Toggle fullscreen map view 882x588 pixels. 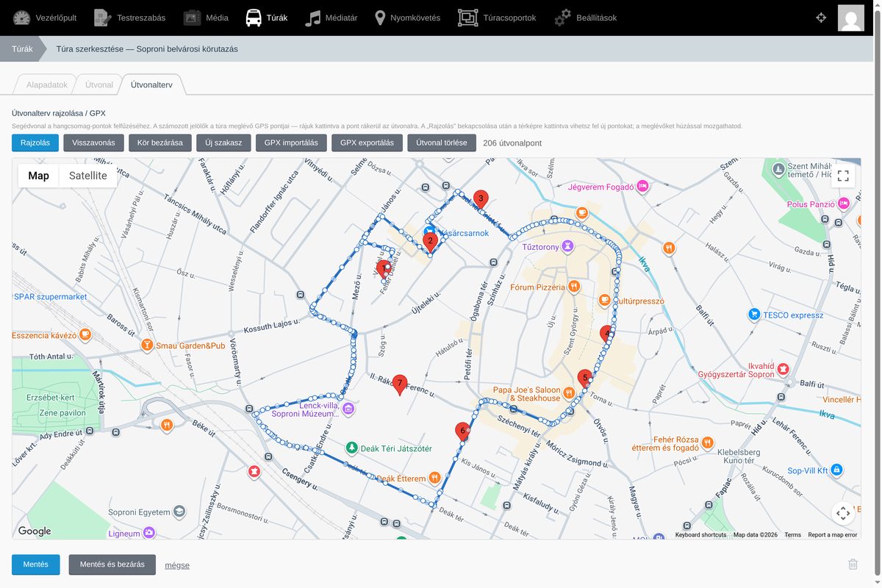[x=843, y=176]
